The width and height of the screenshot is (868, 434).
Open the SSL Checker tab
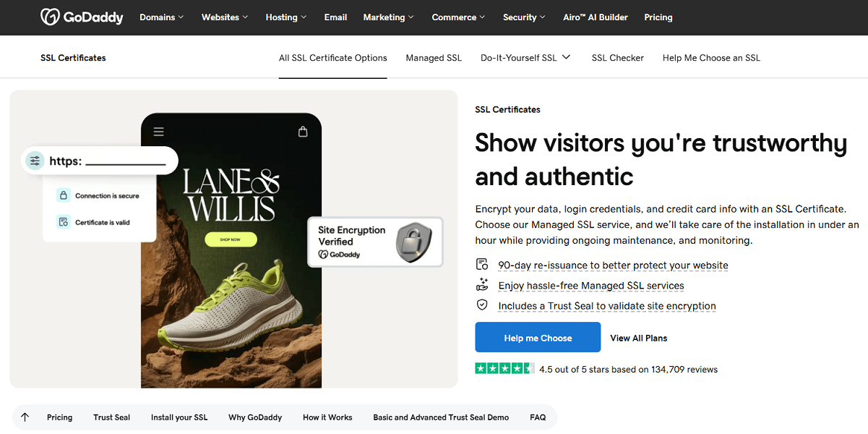tap(618, 58)
